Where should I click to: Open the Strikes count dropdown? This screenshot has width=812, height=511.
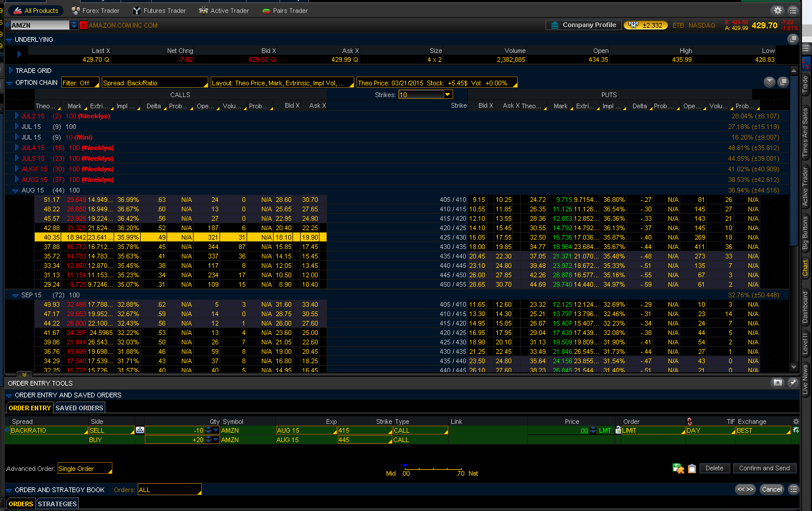pyautogui.click(x=448, y=94)
